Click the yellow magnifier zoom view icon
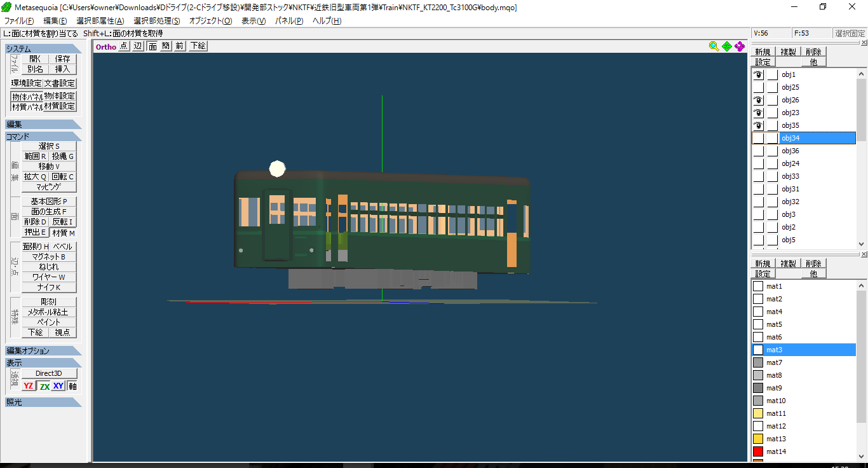 [x=714, y=46]
